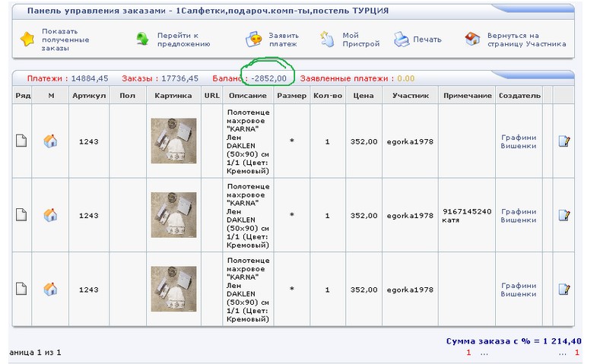Open the towel thumbnail in the third row
The width and height of the screenshot is (600, 364).
click(173, 289)
